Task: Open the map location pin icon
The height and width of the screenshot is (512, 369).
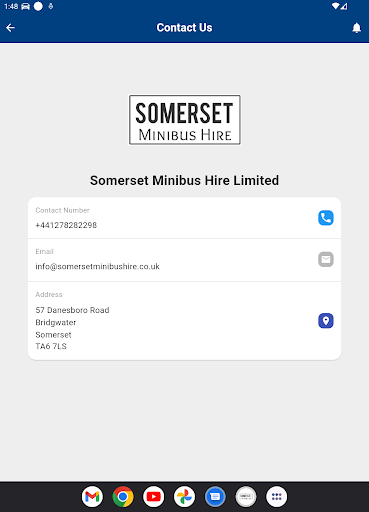Action: pyautogui.click(x=326, y=321)
